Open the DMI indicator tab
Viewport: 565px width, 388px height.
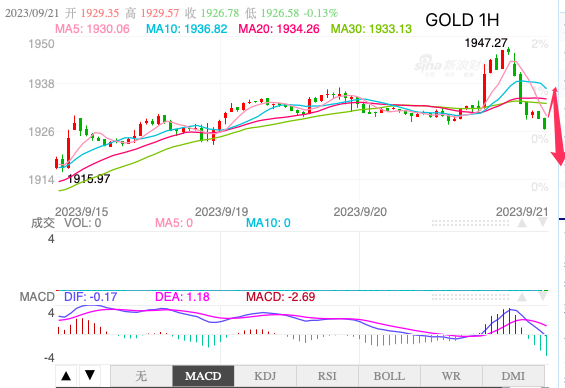(x=513, y=376)
